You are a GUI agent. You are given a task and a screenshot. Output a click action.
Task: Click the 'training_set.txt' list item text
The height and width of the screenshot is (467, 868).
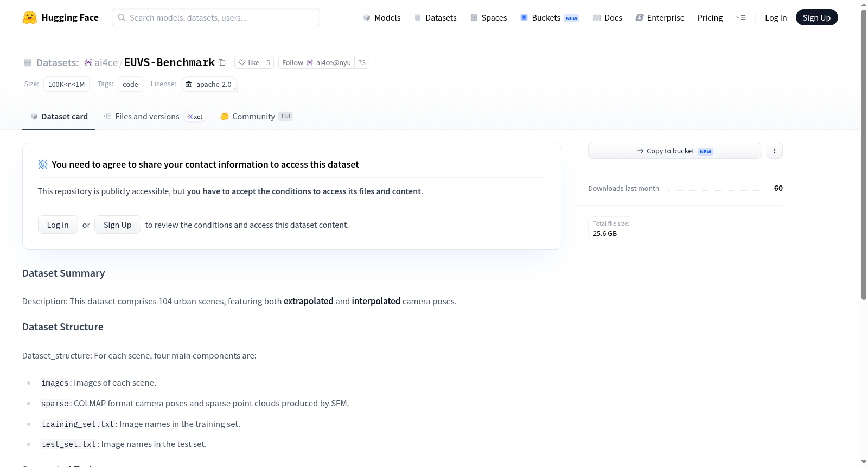[141, 424]
